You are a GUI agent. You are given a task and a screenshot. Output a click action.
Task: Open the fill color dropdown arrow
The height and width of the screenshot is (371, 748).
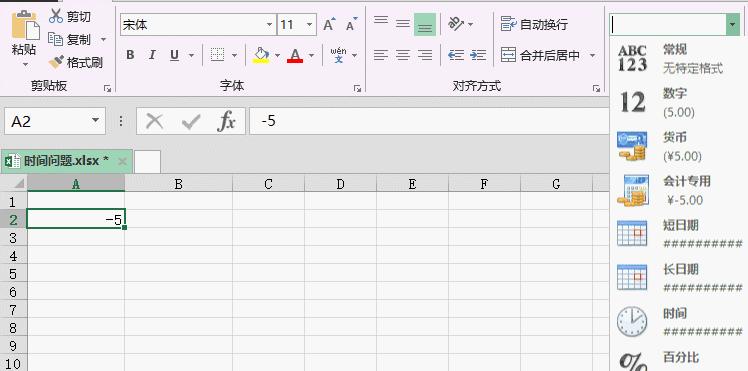277,56
